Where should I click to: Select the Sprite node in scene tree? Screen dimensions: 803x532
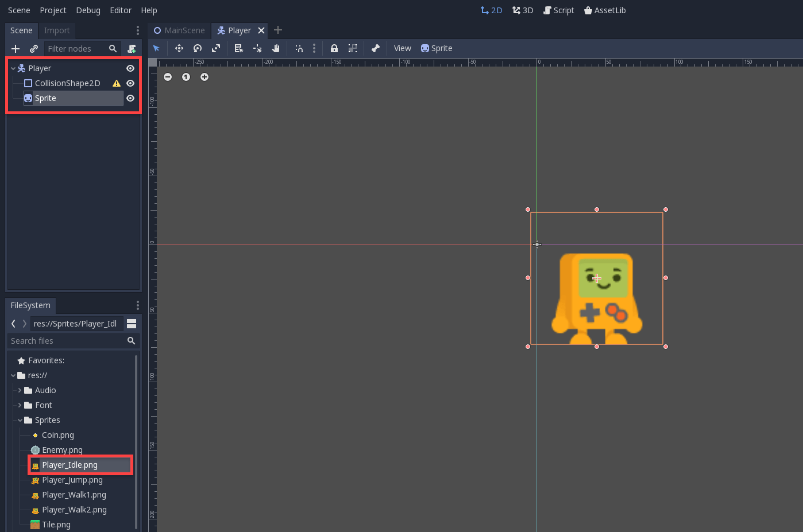73,98
